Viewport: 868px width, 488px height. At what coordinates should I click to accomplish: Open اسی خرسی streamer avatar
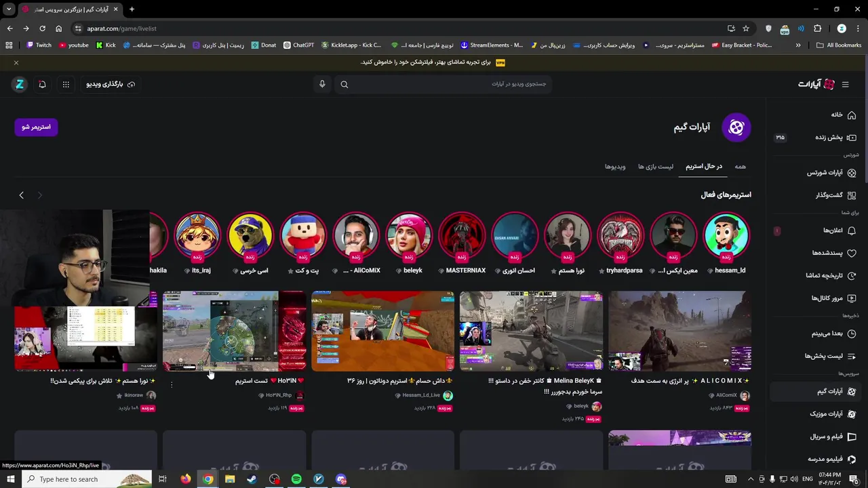(x=250, y=235)
